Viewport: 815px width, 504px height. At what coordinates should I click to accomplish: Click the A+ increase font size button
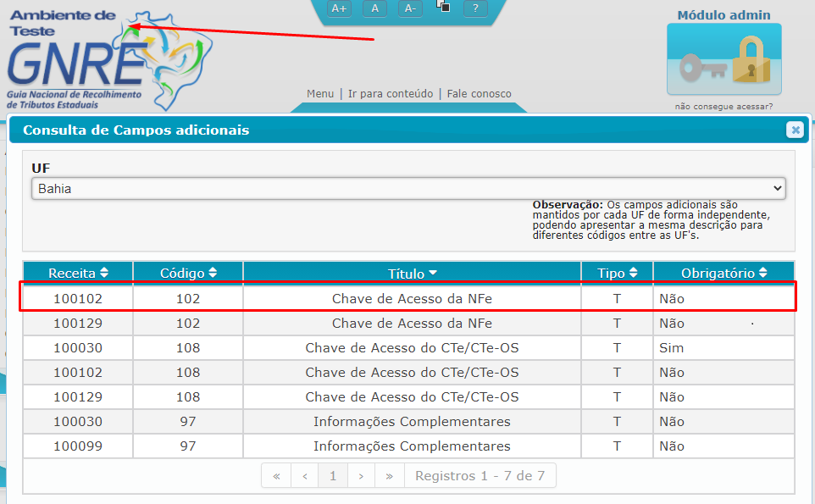[x=339, y=8]
